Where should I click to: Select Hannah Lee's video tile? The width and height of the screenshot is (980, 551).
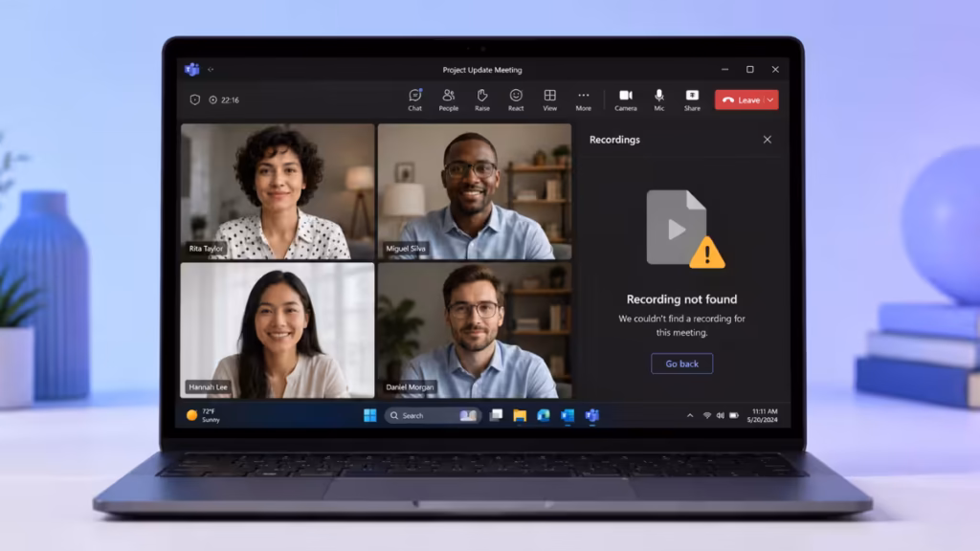coord(278,330)
